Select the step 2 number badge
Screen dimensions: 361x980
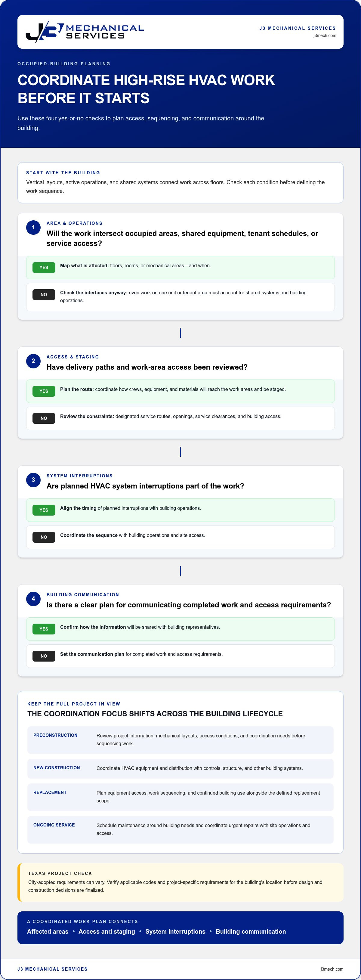point(33,361)
